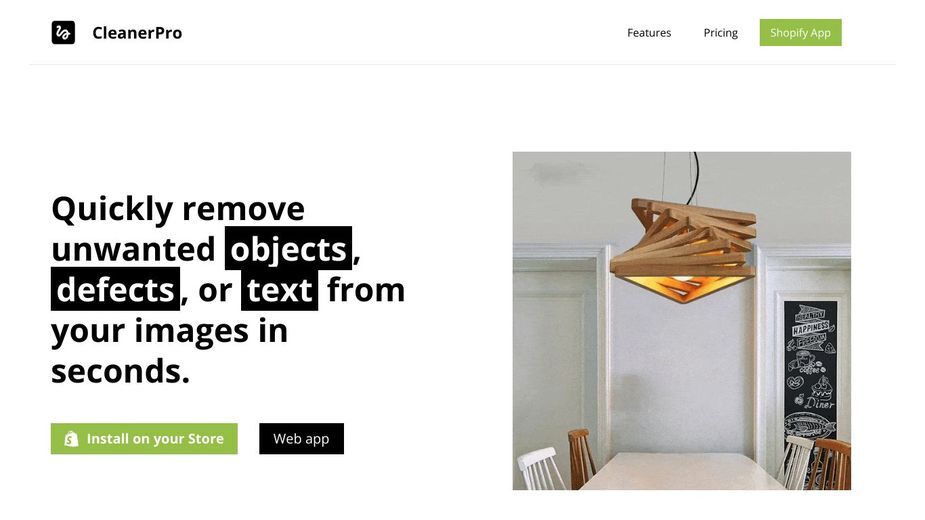Open the Features menu item
The image size is (925, 520).
click(649, 33)
